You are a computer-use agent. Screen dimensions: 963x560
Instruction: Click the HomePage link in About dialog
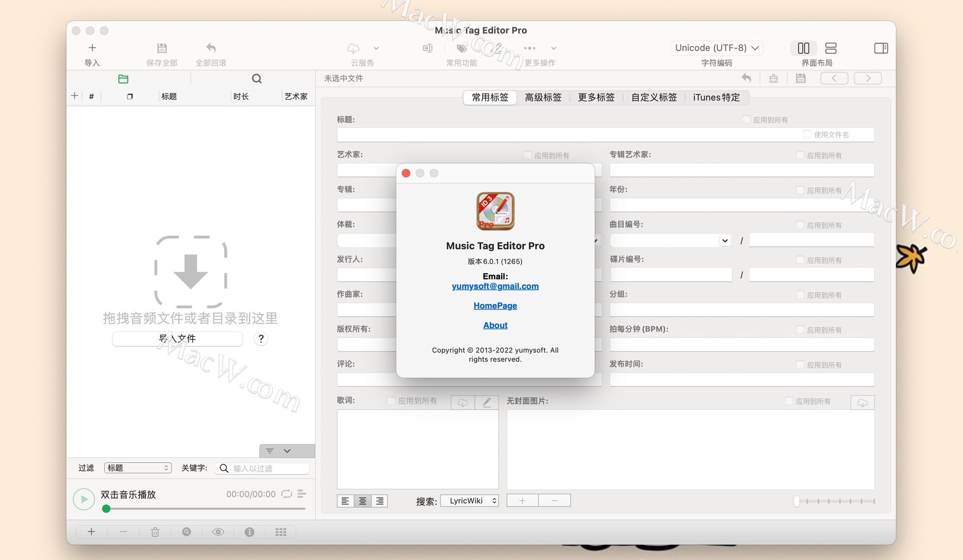point(495,306)
